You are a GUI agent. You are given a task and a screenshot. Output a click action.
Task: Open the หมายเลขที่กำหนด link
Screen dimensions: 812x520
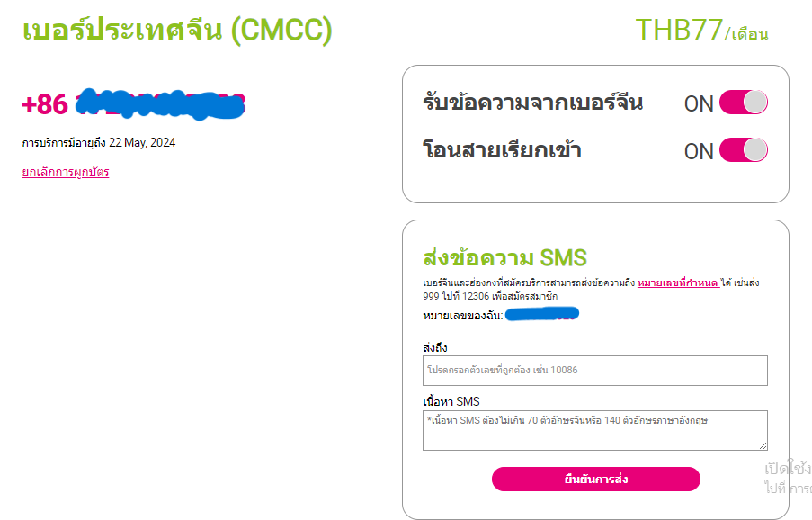pos(677,283)
